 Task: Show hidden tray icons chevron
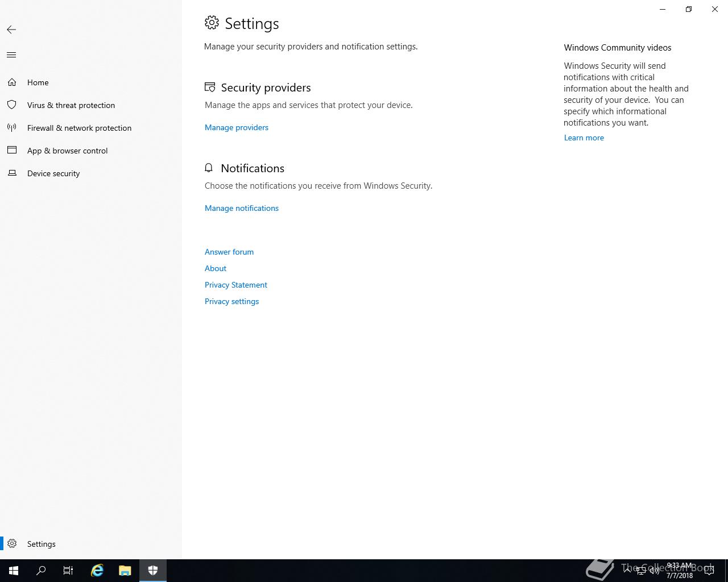627,571
